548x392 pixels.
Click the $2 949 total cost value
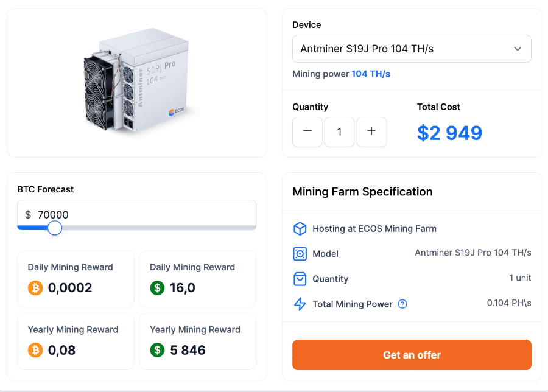click(449, 133)
